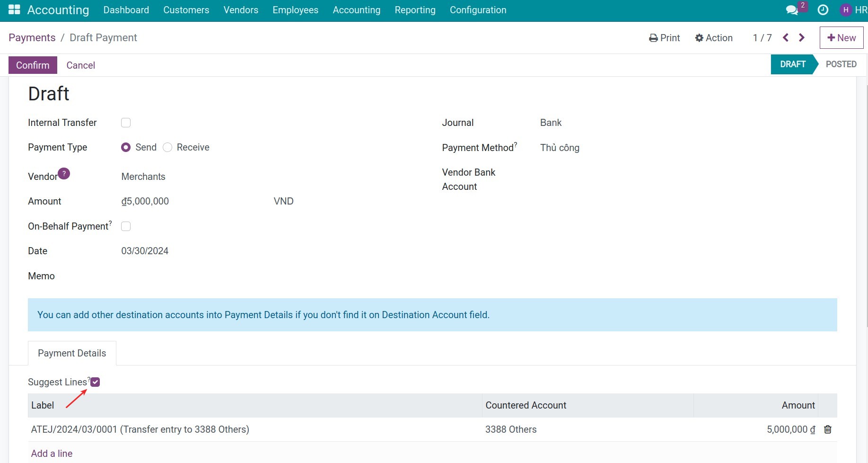Image resolution: width=868 pixels, height=463 pixels.
Task: Open the conversations chat icon
Action: point(792,10)
